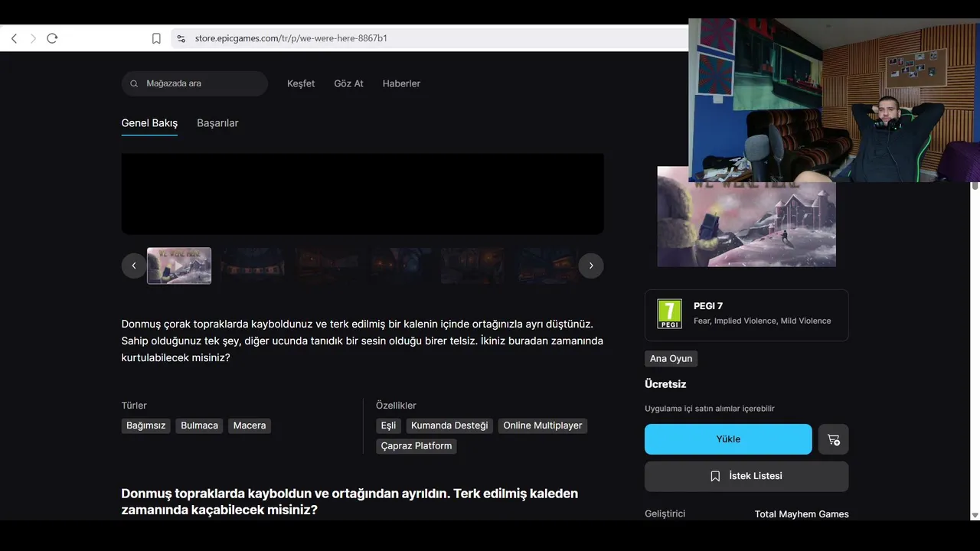Image resolution: width=980 pixels, height=551 pixels.
Task: Select the We Were Here trailer thumbnail
Action: pyautogui.click(x=179, y=266)
